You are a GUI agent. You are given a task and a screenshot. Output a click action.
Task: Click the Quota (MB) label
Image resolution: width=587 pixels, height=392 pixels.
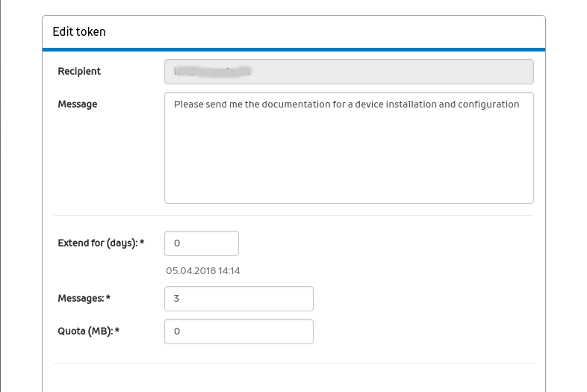click(88, 332)
